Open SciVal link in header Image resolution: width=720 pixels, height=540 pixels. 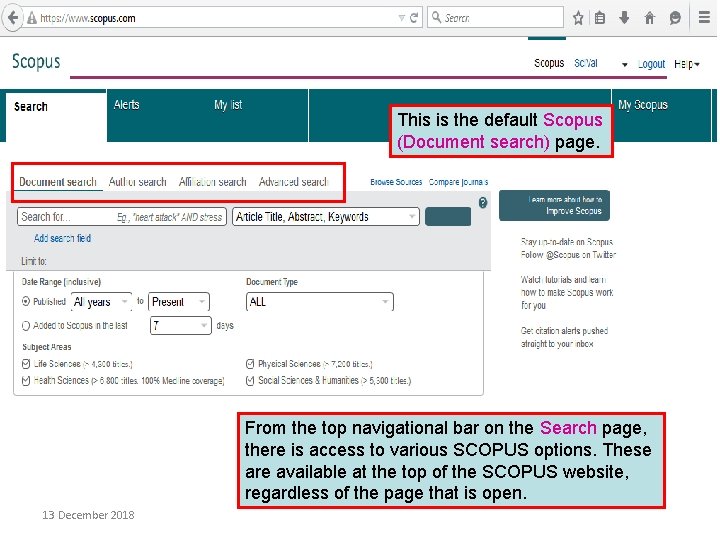pyautogui.click(x=585, y=63)
